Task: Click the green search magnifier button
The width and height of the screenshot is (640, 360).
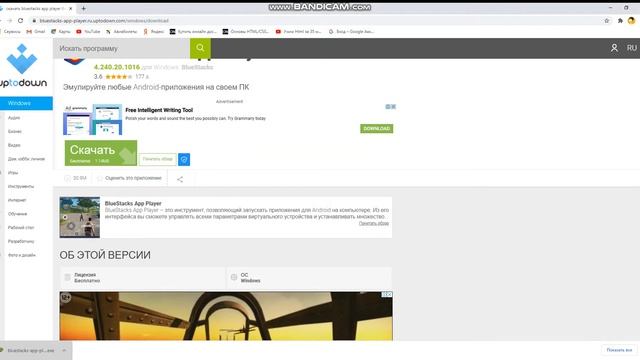Action: click(x=200, y=48)
